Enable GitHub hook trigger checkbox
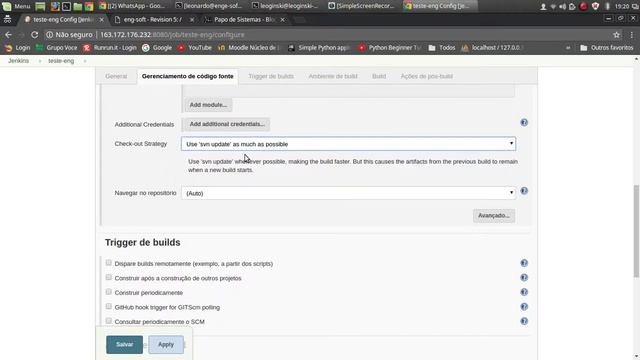 [109, 307]
